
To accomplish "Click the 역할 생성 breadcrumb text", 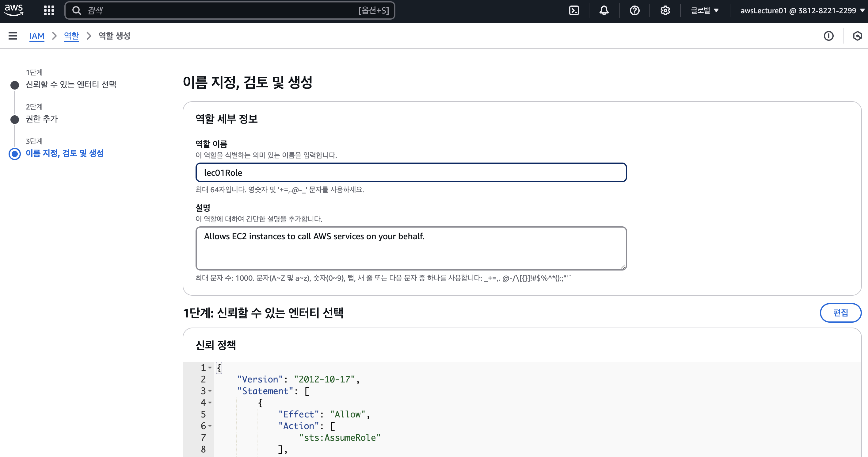I will pos(114,36).
